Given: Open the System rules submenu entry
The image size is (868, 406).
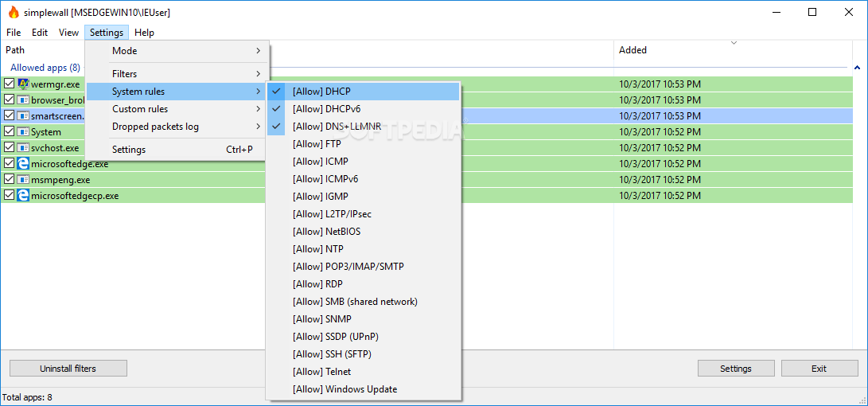Looking at the screenshot, I should tap(177, 92).
